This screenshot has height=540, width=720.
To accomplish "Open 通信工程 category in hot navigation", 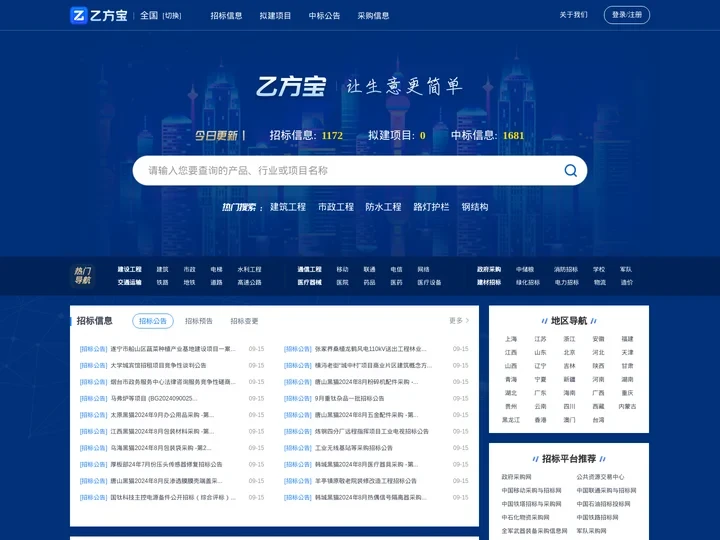I will (x=309, y=270).
